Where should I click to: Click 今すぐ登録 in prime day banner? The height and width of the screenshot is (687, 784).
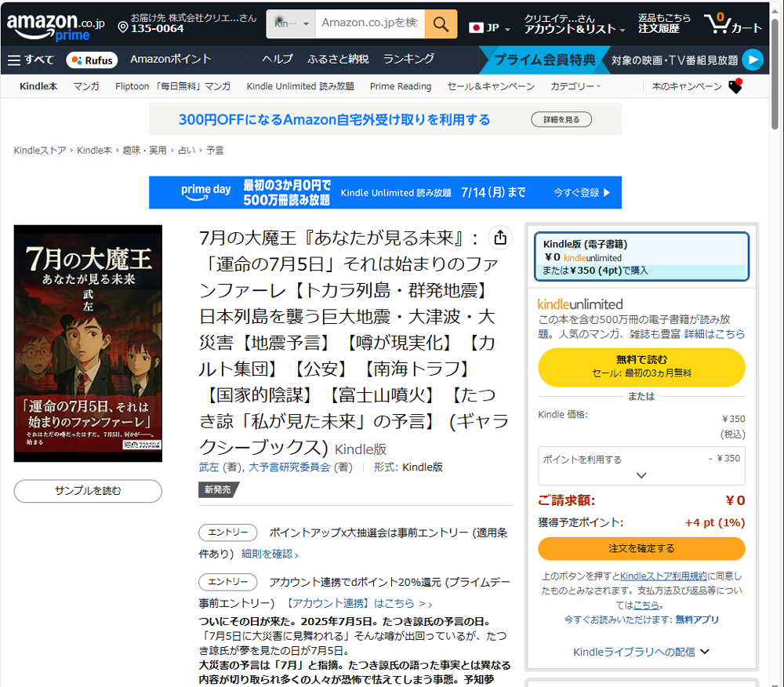[582, 192]
